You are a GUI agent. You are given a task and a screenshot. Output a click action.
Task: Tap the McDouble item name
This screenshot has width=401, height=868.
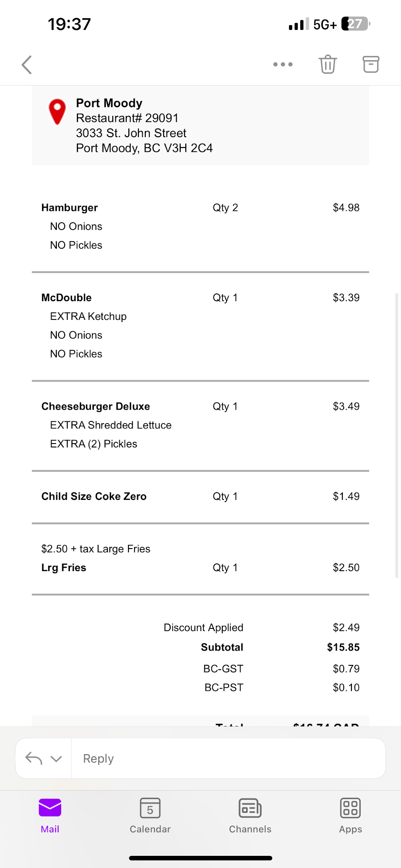click(66, 298)
